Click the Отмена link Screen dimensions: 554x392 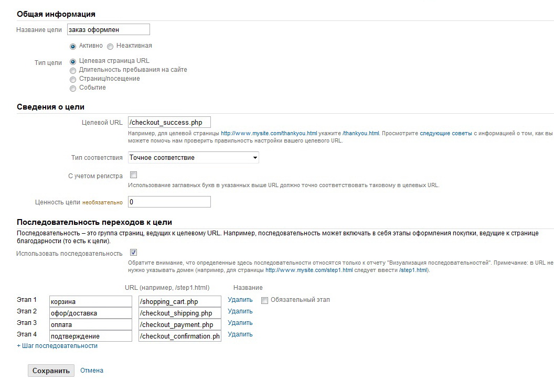pyautogui.click(x=92, y=371)
